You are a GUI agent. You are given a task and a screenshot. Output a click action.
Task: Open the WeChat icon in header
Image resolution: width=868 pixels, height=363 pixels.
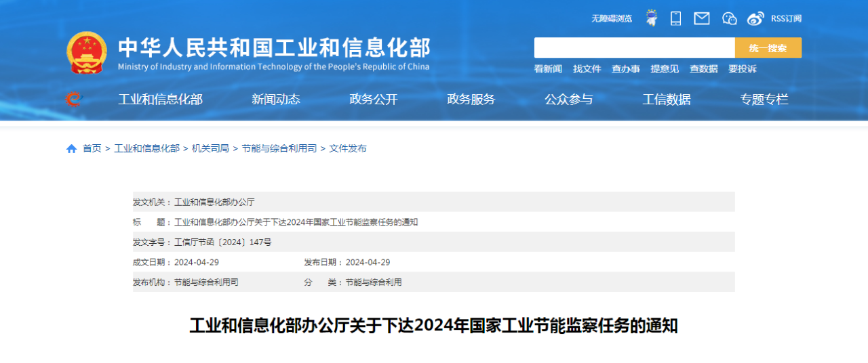point(730,18)
